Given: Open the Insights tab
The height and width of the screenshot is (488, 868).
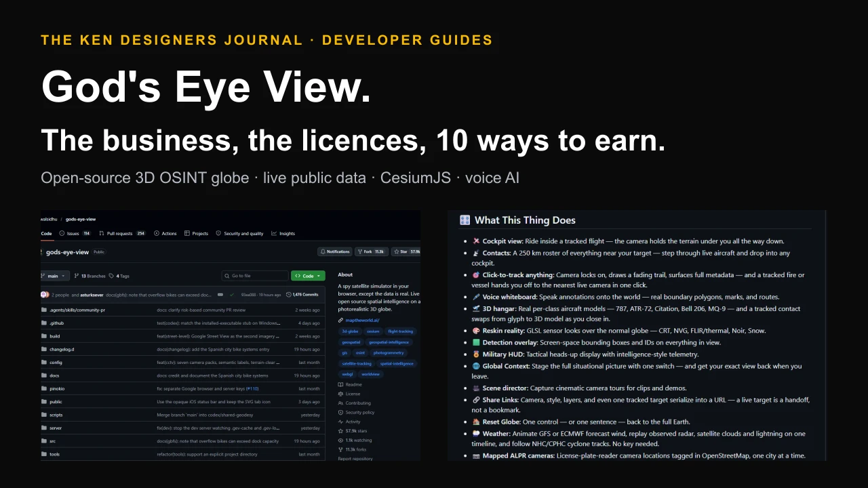Looking at the screenshot, I should click(x=283, y=233).
